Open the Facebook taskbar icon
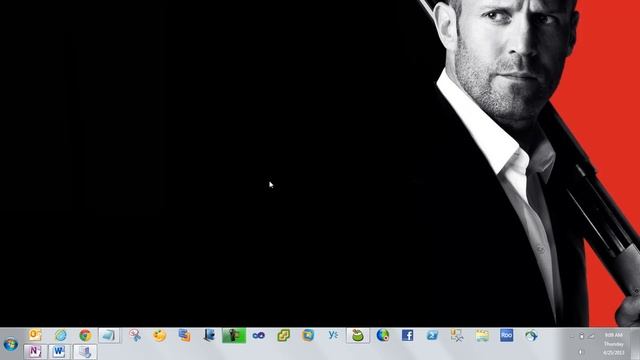Viewport: 640px width, 360px height. point(407,336)
